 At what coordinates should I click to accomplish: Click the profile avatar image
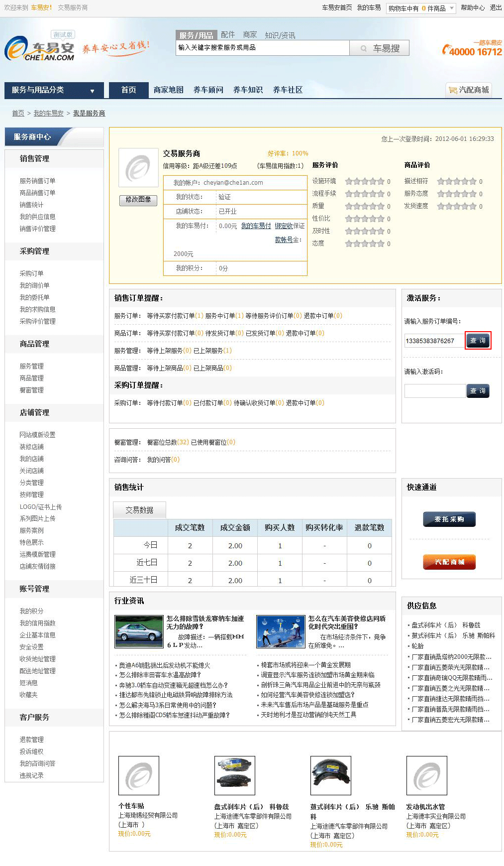tap(138, 168)
